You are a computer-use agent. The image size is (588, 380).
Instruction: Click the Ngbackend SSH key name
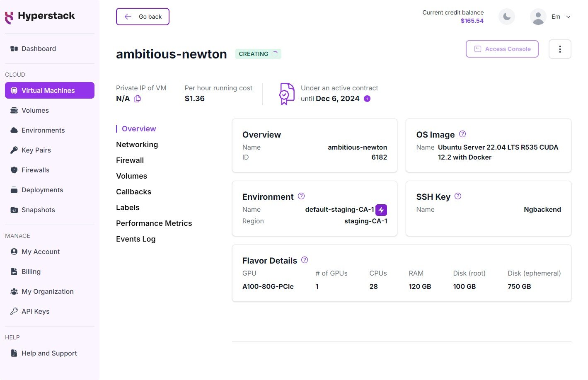(542, 210)
